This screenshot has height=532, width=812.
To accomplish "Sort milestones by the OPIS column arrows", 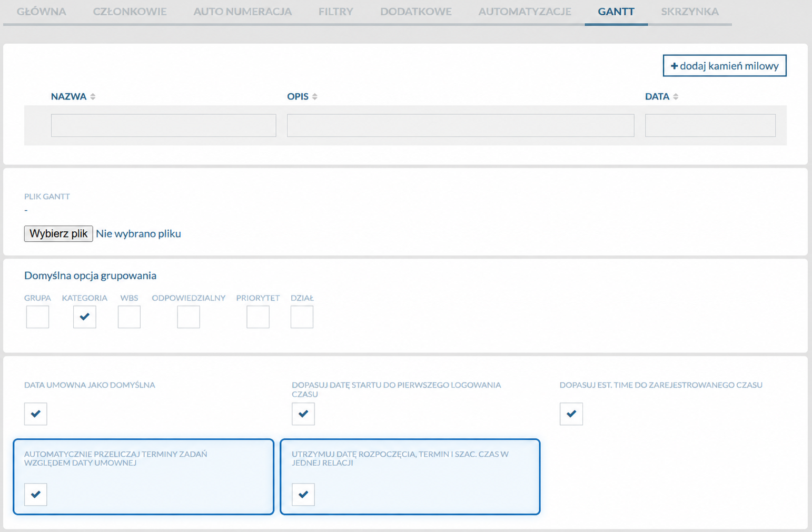I will coord(315,96).
